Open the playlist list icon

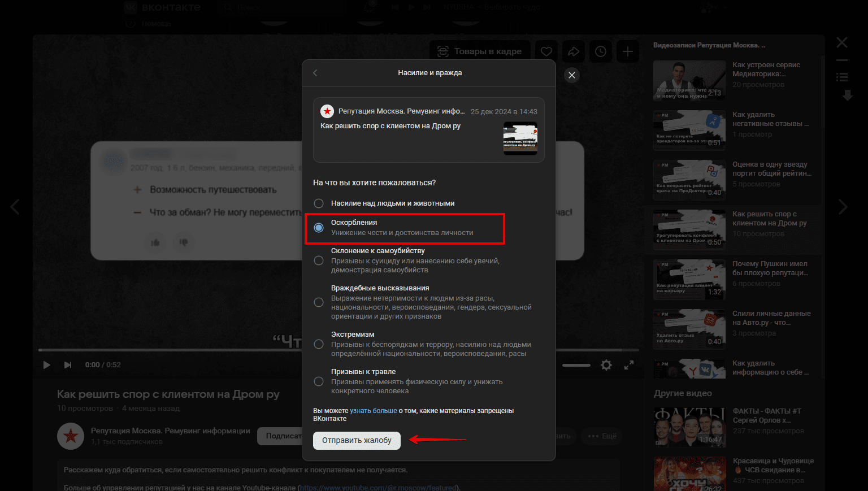click(842, 77)
